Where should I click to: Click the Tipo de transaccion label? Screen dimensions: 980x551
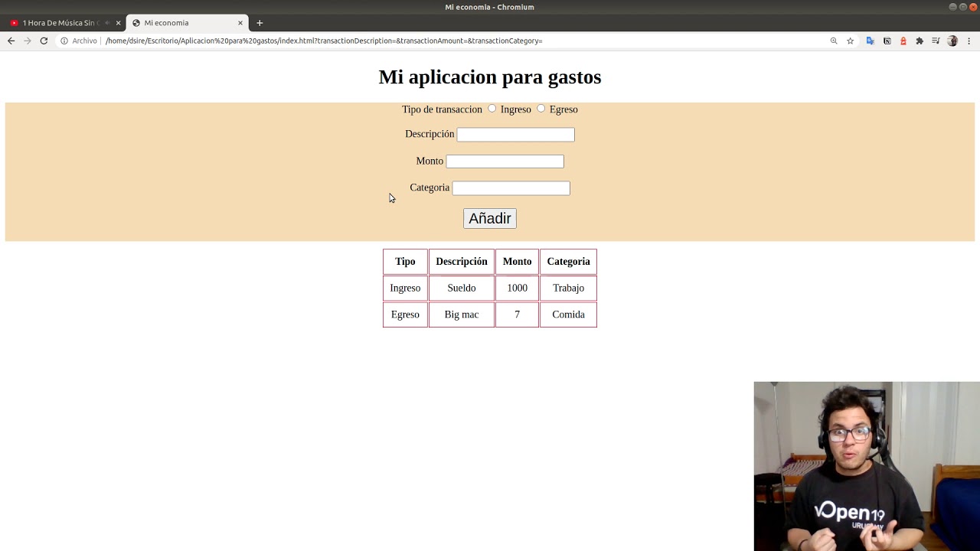[442, 109]
